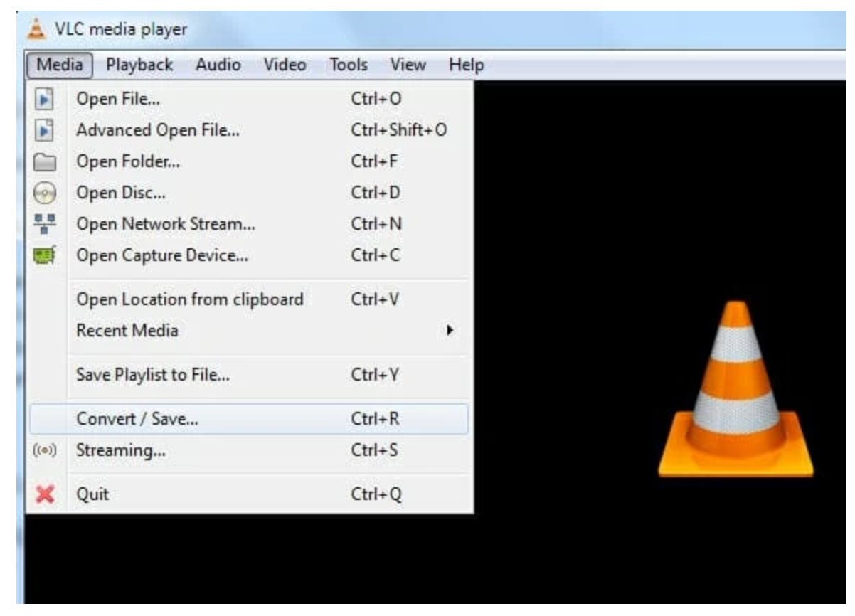Choose Advanced Open File... entry
The height and width of the screenshot is (616, 855).
coord(249,130)
